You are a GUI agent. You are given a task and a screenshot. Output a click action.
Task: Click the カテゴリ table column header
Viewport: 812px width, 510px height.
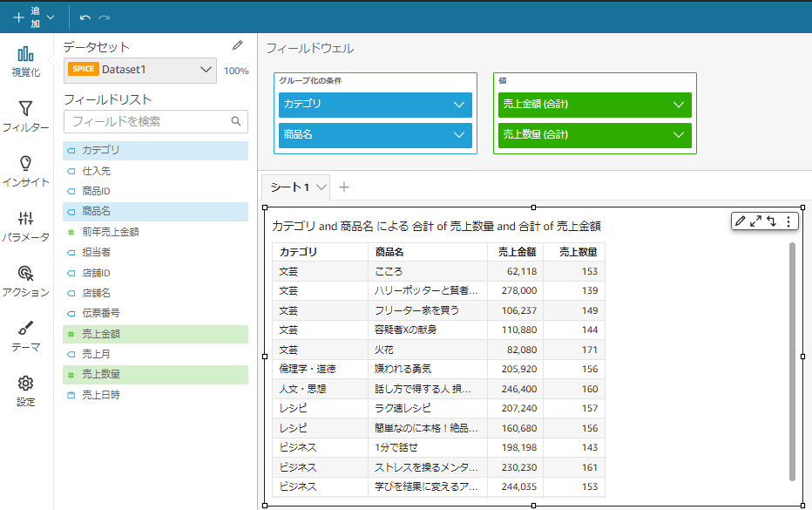pyautogui.click(x=320, y=252)
